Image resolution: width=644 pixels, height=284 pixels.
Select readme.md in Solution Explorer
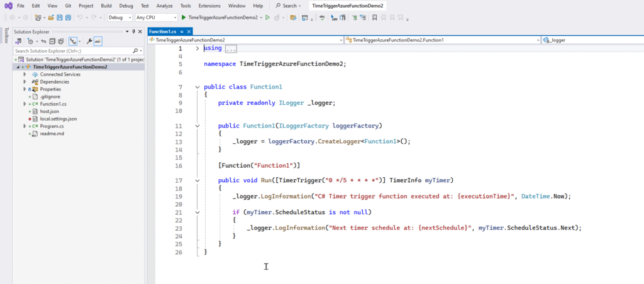(x=52, y=133)
